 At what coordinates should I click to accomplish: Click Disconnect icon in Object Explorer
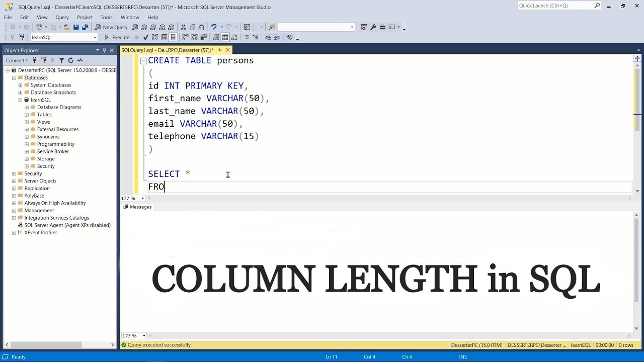point(43,60)
